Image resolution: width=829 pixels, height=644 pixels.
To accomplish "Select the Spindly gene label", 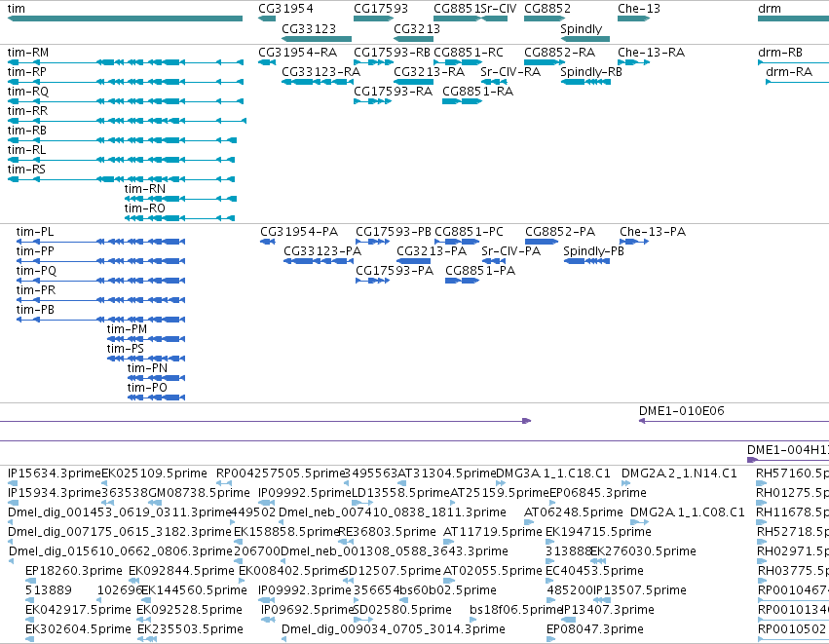I will click(x=581, y=28).
